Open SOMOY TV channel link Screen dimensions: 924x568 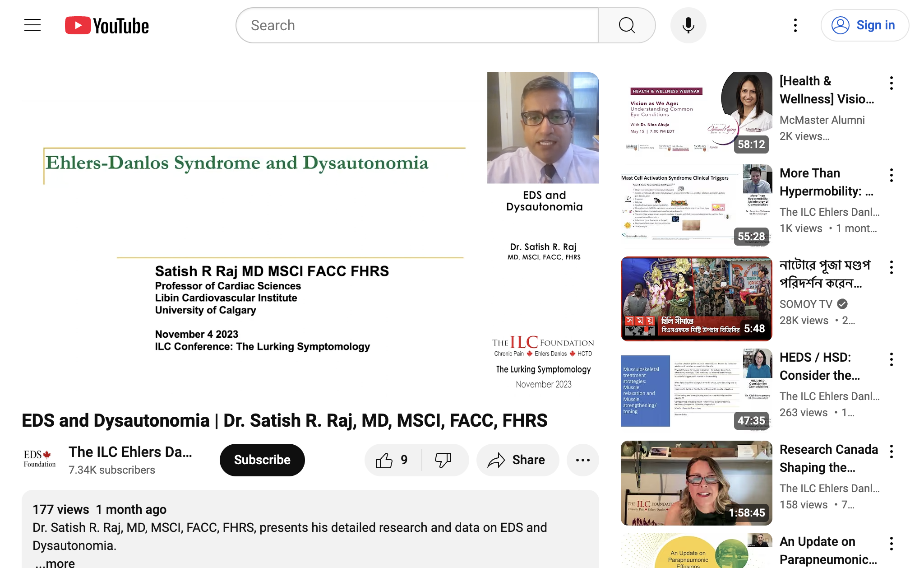[806, 304]
